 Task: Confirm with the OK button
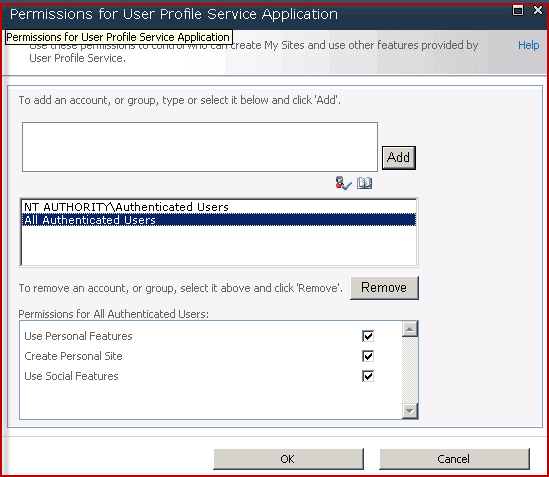pos(289,459)
